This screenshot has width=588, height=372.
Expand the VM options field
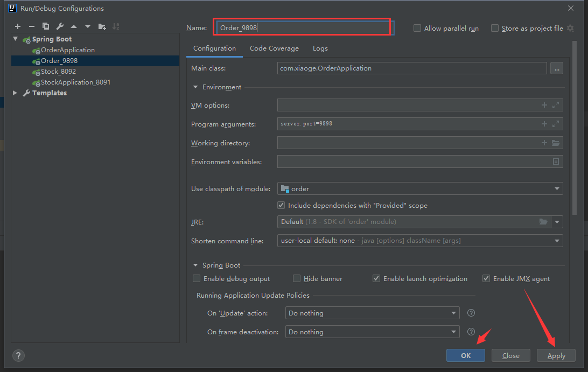(556, 106)
